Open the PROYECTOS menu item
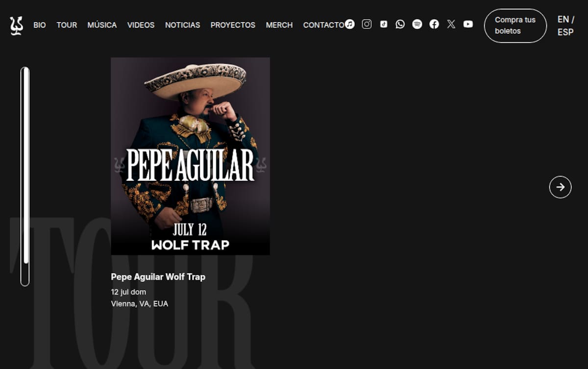This screenshot has width=588, height=369. (233, 25)
